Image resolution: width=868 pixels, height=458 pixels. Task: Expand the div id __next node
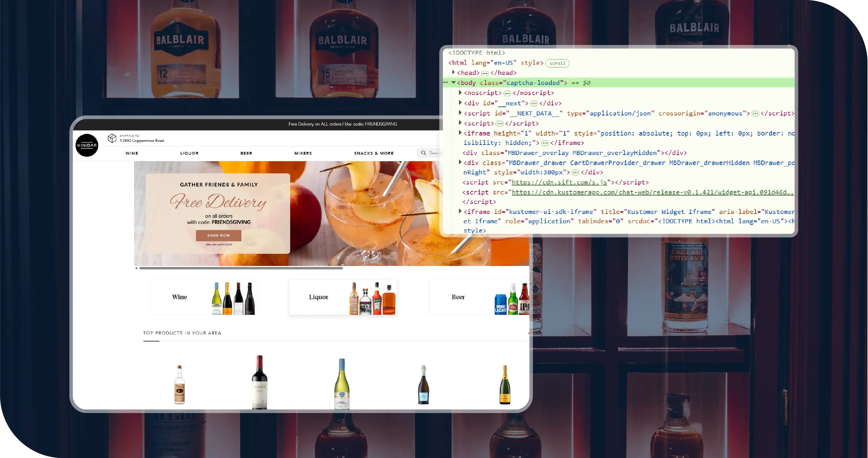(460, 103)
